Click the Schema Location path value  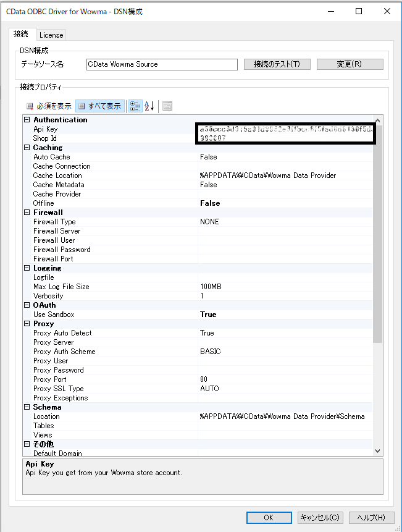[282, 416]
